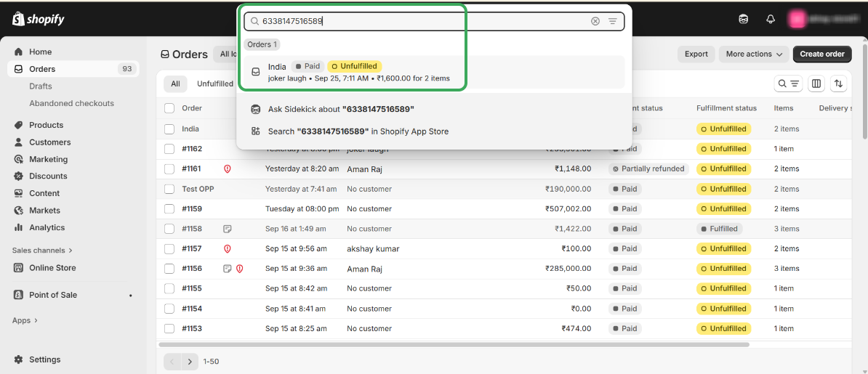Select the Unfulfilled tab

point(214,84)
